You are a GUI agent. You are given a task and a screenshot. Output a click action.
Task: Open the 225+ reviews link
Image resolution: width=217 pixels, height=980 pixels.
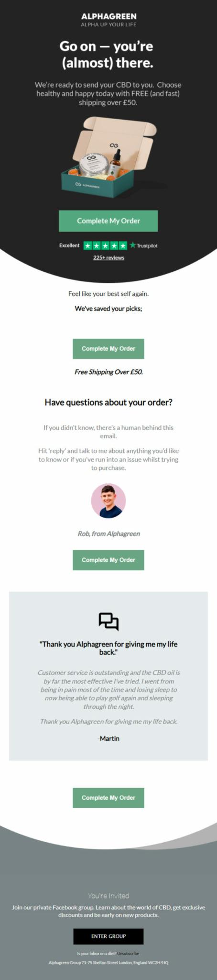[108, 257]
